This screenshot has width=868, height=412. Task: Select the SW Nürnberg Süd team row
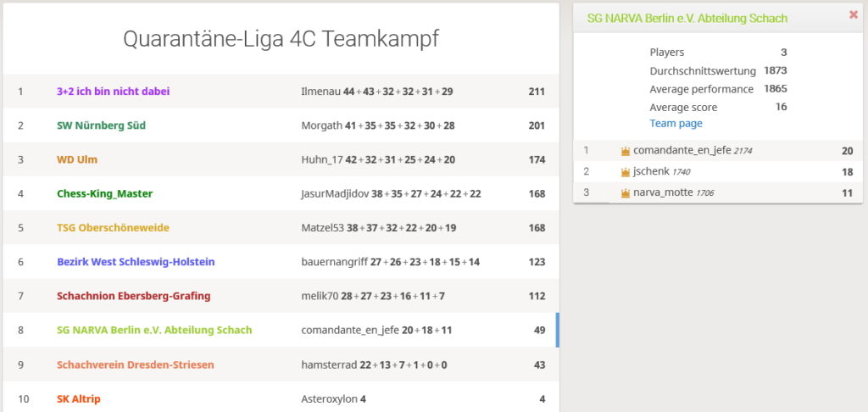(281, 125)
